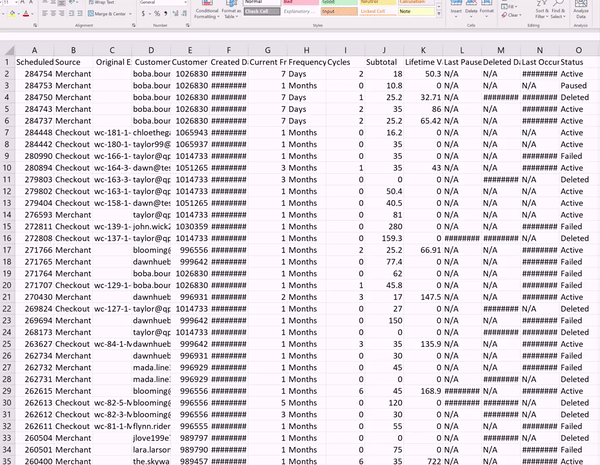Open Sort & Filter menu
This screenshot has height=465, width=600.
(540, 10)
